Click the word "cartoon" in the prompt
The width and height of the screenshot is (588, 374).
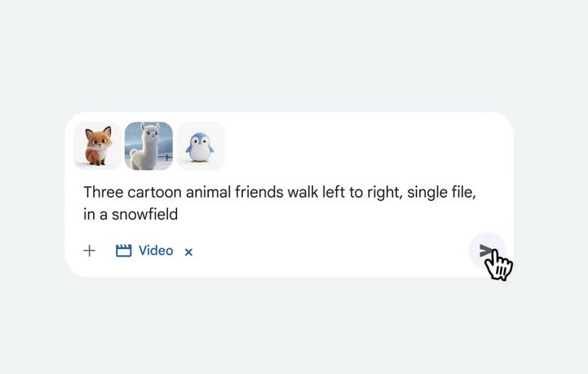pyautogui.click(x=154, y=192)
